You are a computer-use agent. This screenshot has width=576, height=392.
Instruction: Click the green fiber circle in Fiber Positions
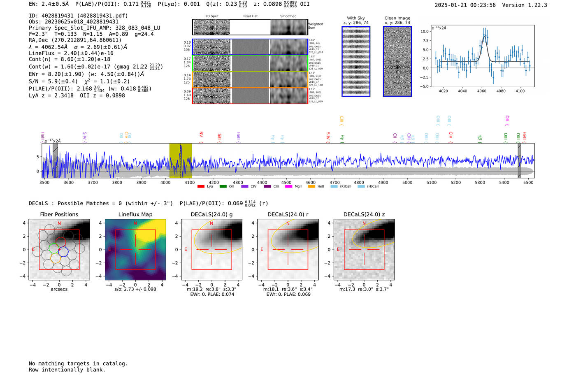click(x=53, y=248)
